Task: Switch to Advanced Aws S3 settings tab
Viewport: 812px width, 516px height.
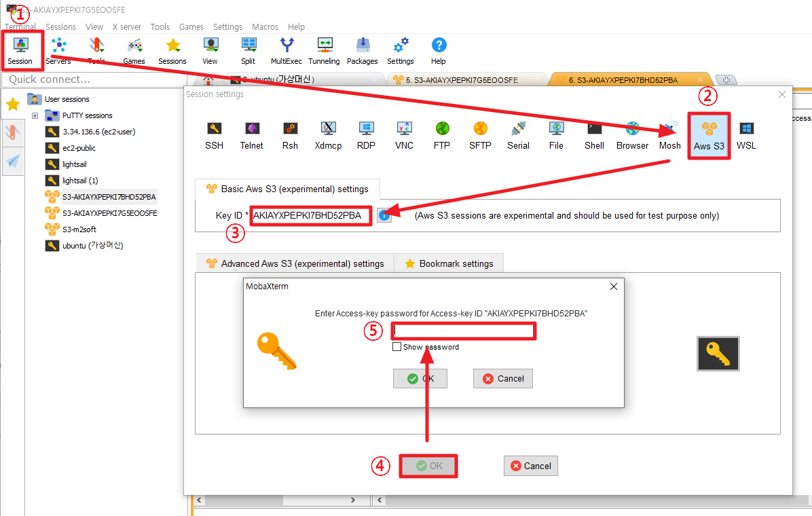Action: click(295, 263)
